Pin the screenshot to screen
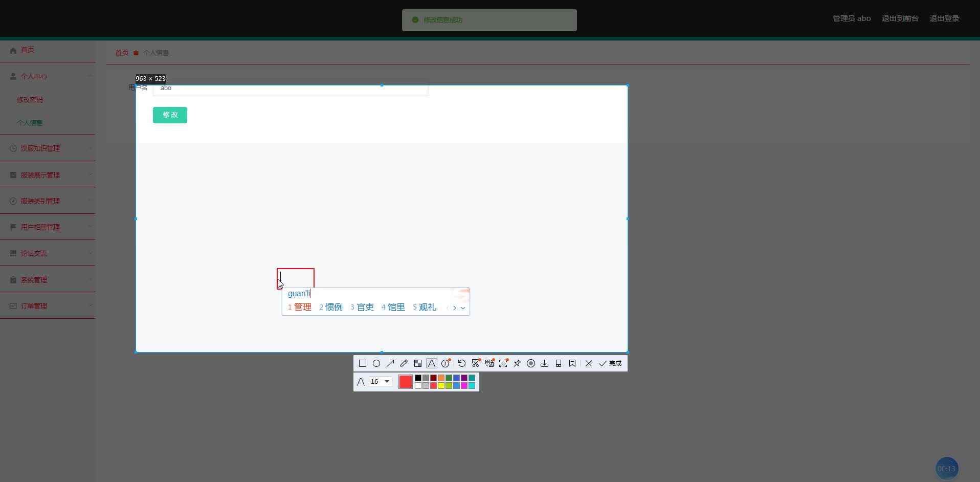Viewport: 980px width, 482px height. click(x=517, y=363)
